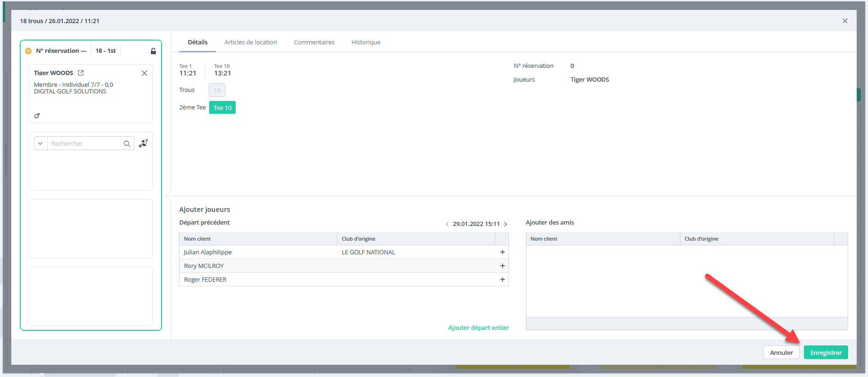Close the reservation dialog
This screenshot has height=377, width=868.
point(845,21)
